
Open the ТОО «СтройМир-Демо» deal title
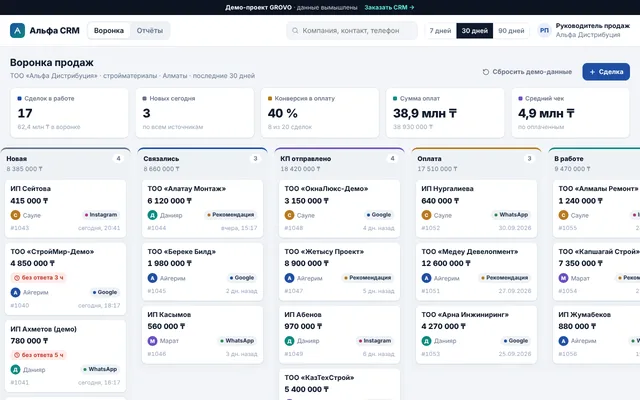[x=52, y=251]
